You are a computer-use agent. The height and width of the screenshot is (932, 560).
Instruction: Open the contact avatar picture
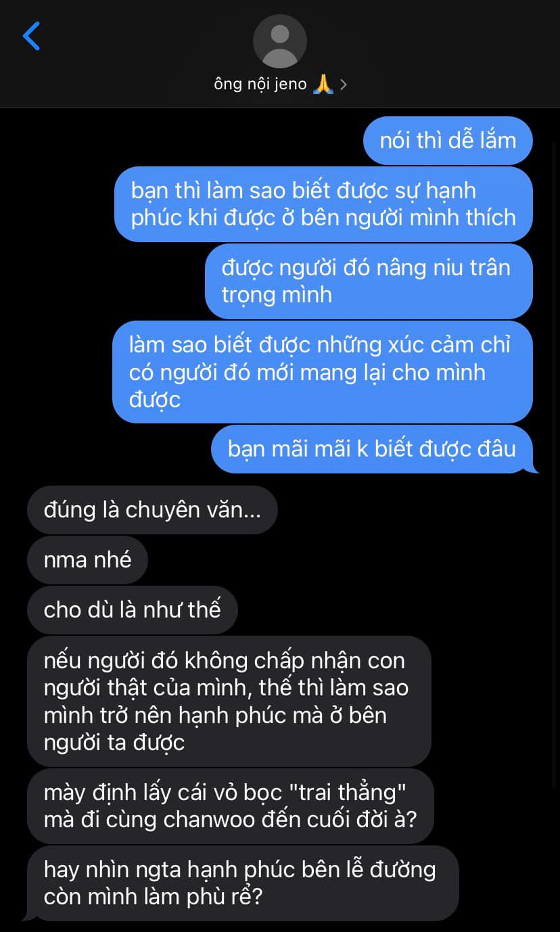(280, 41)
